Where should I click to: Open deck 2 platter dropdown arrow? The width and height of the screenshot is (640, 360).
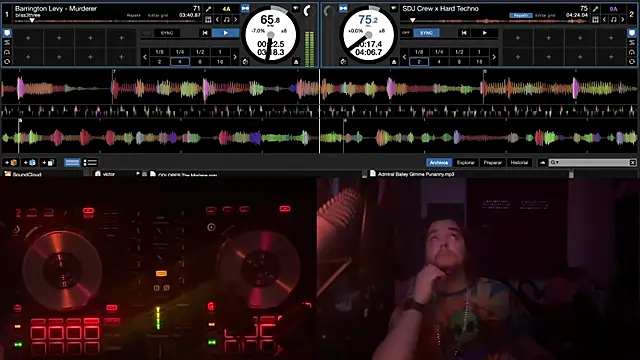pos(393,8)
